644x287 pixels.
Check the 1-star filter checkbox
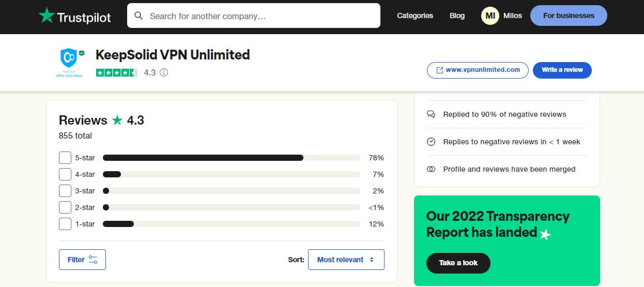(x=65, y=224)
